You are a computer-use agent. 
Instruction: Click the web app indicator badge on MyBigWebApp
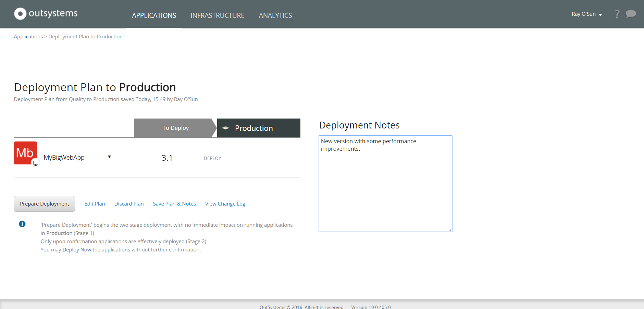click(35, 163)
